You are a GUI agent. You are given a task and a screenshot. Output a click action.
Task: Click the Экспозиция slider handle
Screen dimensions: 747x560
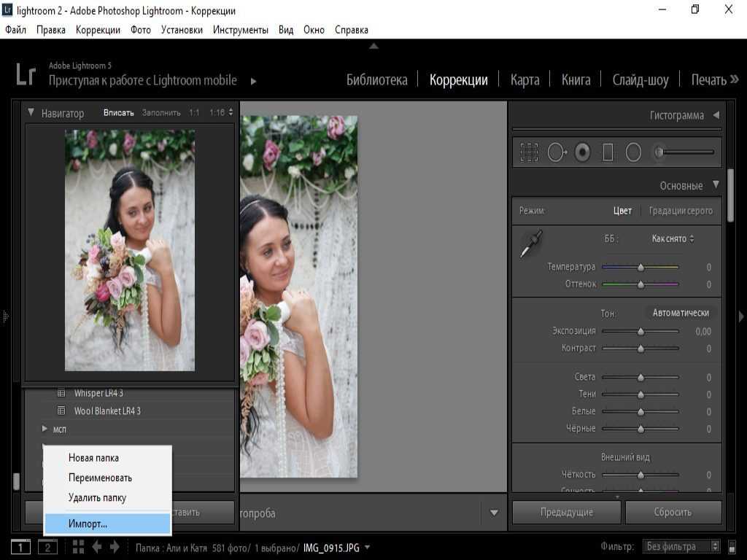click(x=640, y=332)
